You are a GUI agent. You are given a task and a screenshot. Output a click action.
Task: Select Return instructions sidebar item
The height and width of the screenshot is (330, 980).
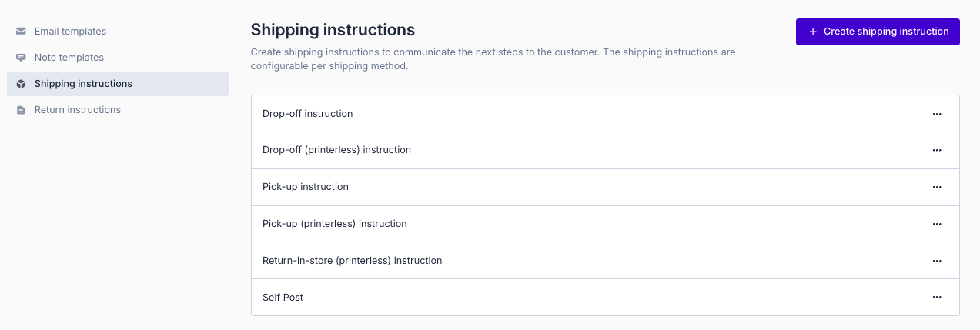tap(77, 110)
